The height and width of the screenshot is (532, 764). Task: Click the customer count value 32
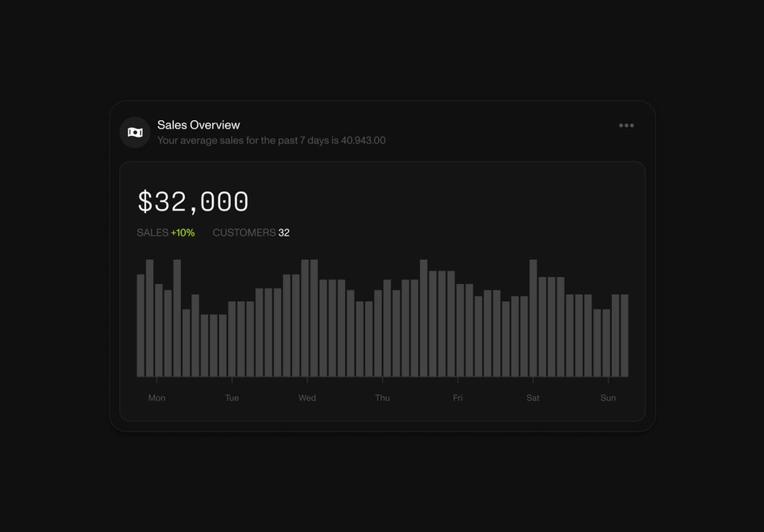pyautogui.click(x=284, y=233)
